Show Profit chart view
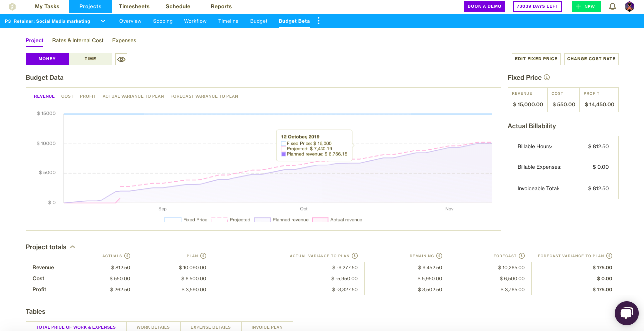Image resolution: width=644 pixels, height=331 pixels. (88, 96)
